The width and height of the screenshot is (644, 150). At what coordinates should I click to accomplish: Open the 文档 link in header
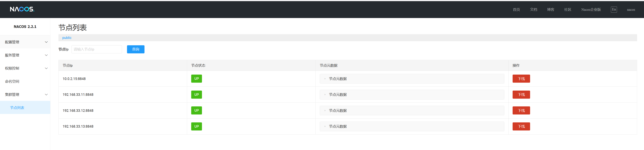533,10
